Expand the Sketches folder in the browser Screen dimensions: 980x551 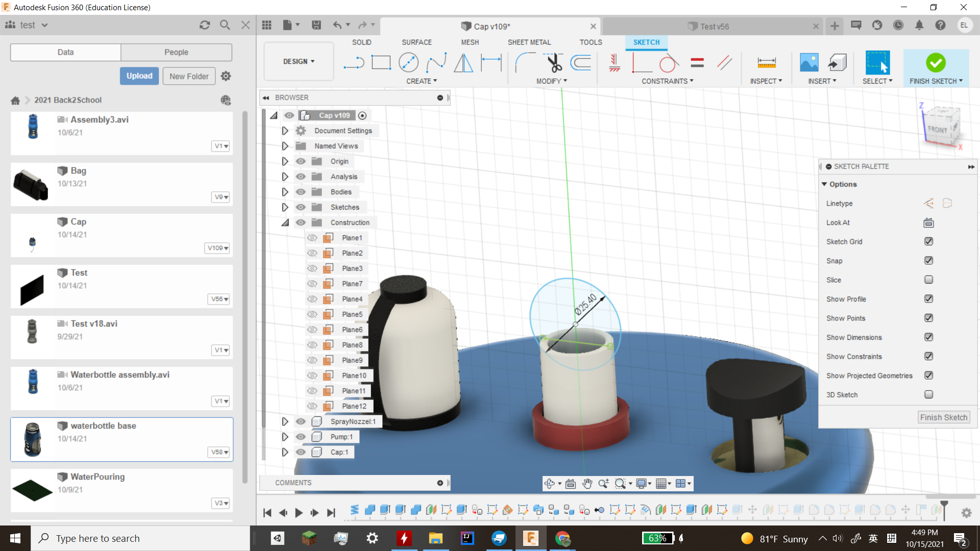point(285,207)
